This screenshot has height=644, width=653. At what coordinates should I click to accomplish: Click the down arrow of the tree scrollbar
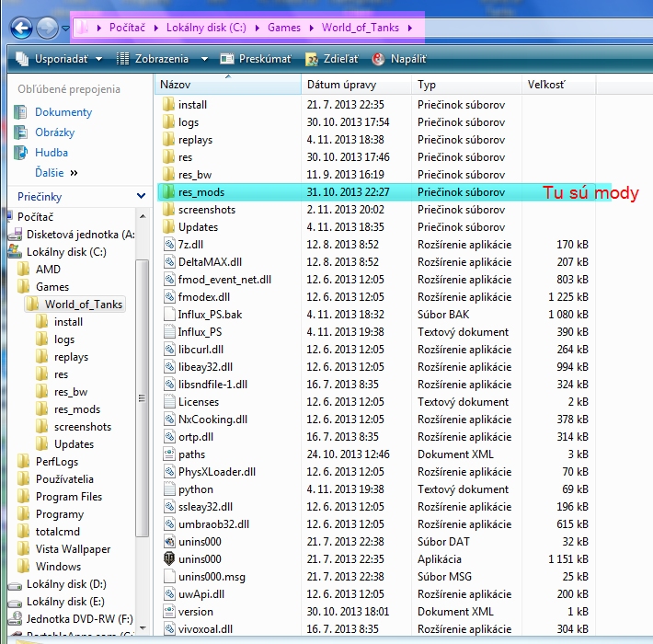pos(143,627)
